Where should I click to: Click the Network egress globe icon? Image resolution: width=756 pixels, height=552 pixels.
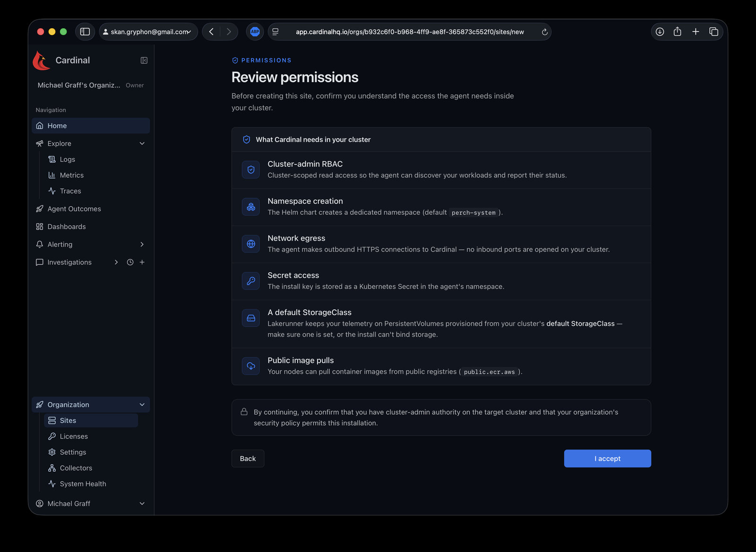[251, 244]
